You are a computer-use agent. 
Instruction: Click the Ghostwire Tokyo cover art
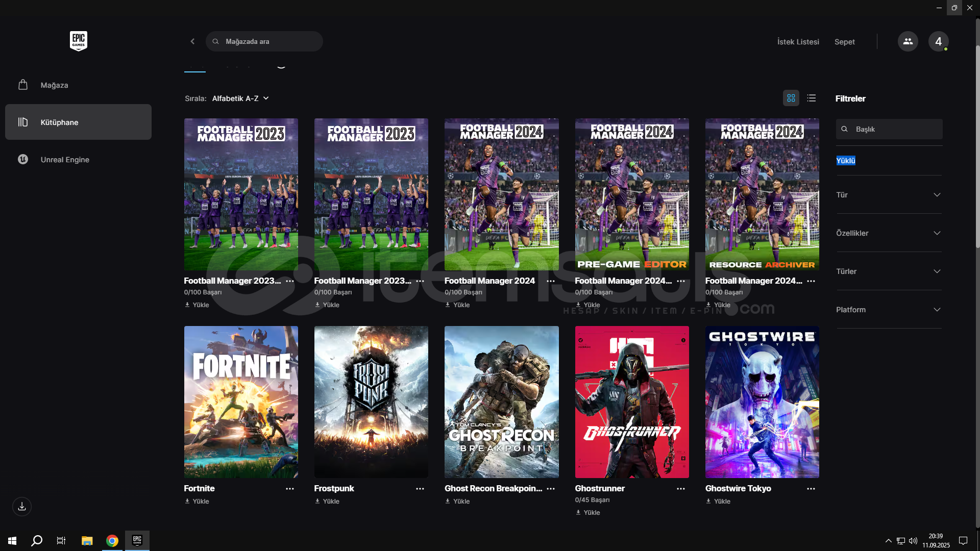pos(762,402)
